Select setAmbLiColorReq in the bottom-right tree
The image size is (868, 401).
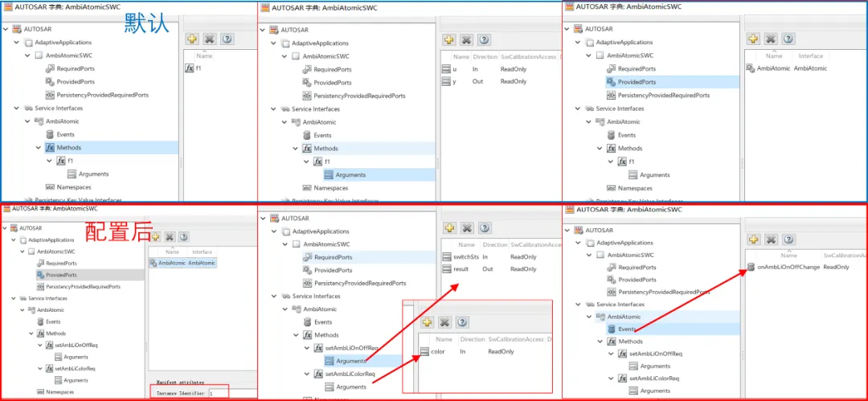[x=655, y=378]
